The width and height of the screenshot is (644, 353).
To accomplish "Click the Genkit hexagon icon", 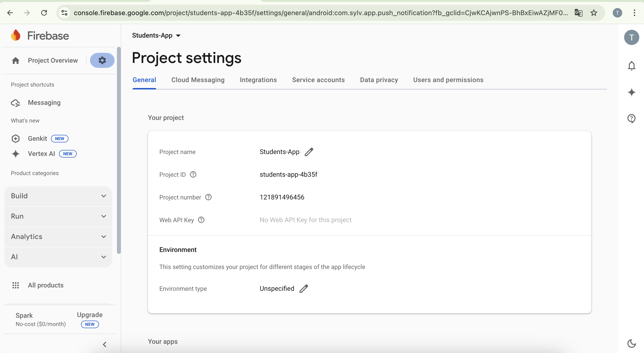I will point(15,138).
